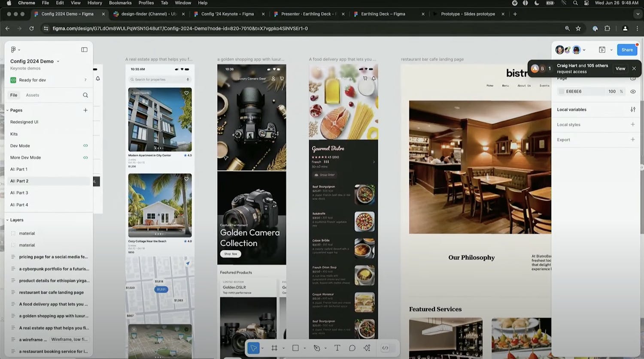Collapse the Pages section

tap(7, 110)
